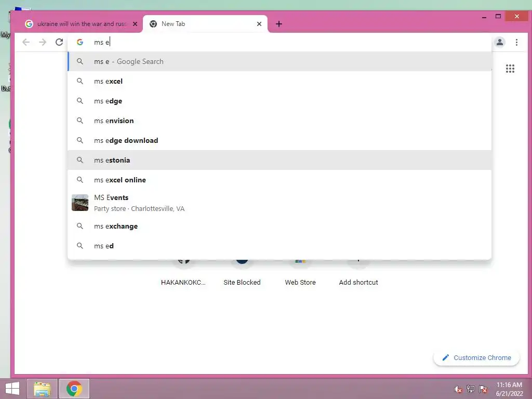Open a new tab with plus icon

coord(278,24)
